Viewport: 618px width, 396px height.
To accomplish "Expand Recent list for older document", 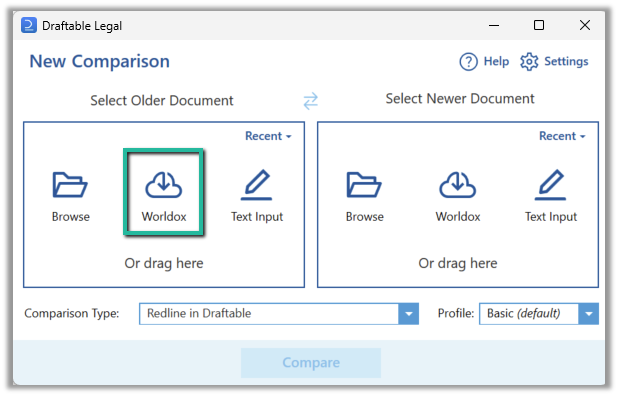I will tap(268, 136).
